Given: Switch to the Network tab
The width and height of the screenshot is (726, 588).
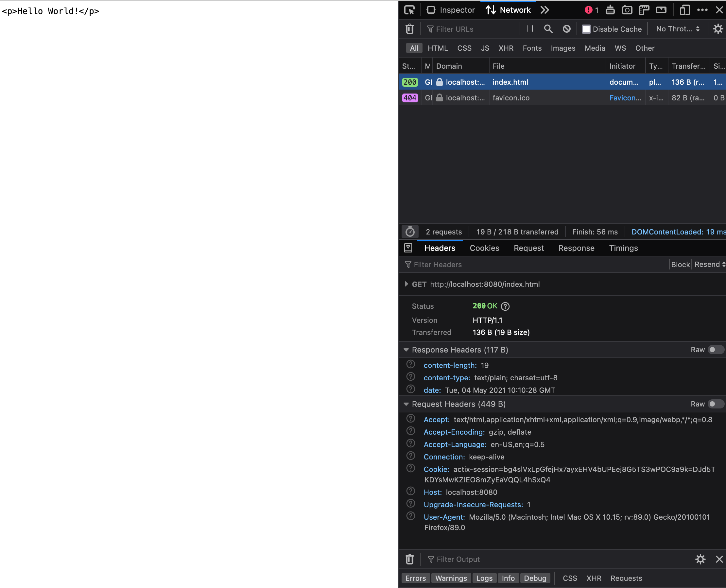Looking at the screenshot, I should click(x=508, y=10).
